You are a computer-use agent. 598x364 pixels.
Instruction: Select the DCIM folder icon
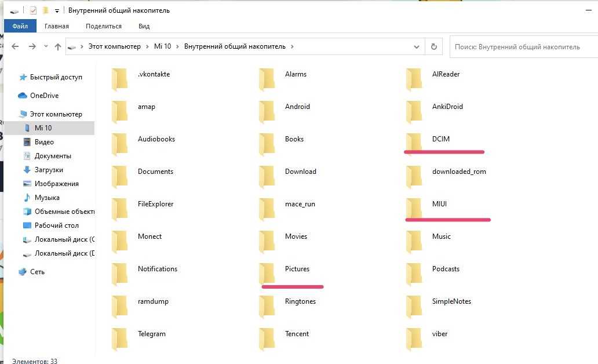[414, 140]
